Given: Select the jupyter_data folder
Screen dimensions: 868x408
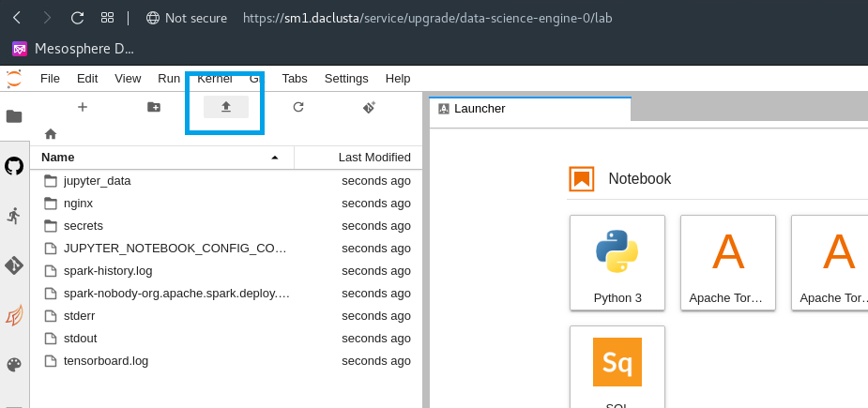Looking at the screenshot, I should 226,181.
